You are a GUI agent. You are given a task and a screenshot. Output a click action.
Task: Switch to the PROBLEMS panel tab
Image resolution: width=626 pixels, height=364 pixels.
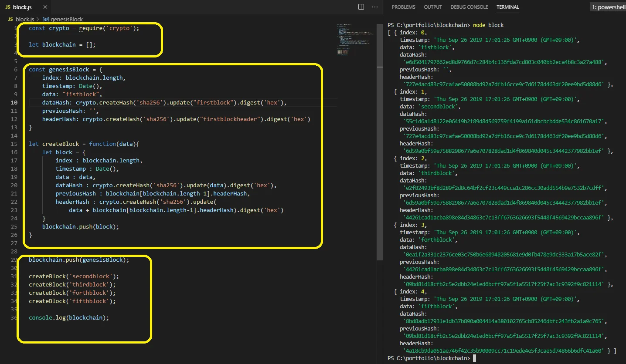pyautogui.click(x=403, y=7)
